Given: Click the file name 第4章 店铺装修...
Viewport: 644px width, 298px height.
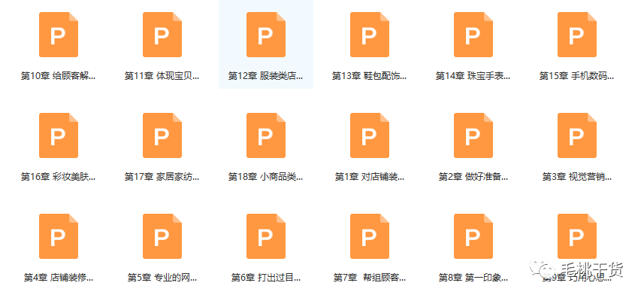Looking at the screenshot, I should tap(59, 278).
